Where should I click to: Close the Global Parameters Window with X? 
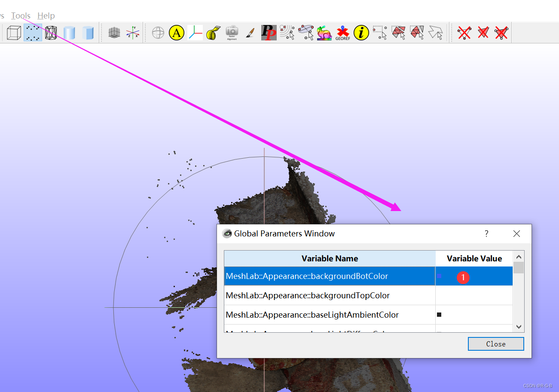516,234
